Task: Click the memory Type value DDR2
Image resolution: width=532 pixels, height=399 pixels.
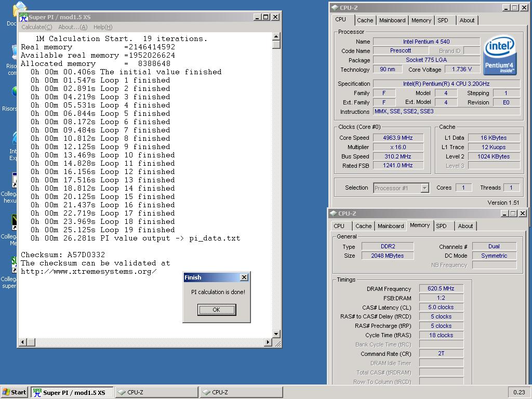Action: 388,246
